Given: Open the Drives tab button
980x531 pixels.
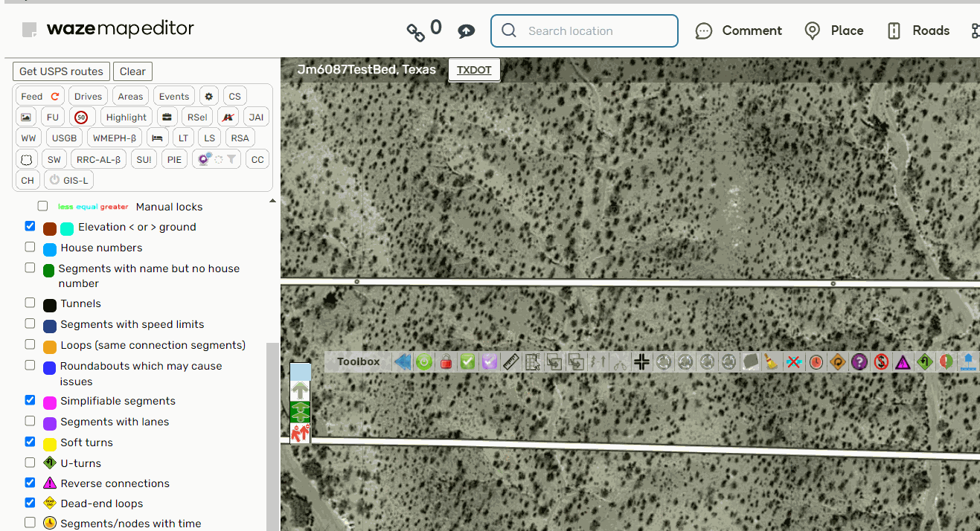Looking at the screenshot, I should [x=88, y=96].
